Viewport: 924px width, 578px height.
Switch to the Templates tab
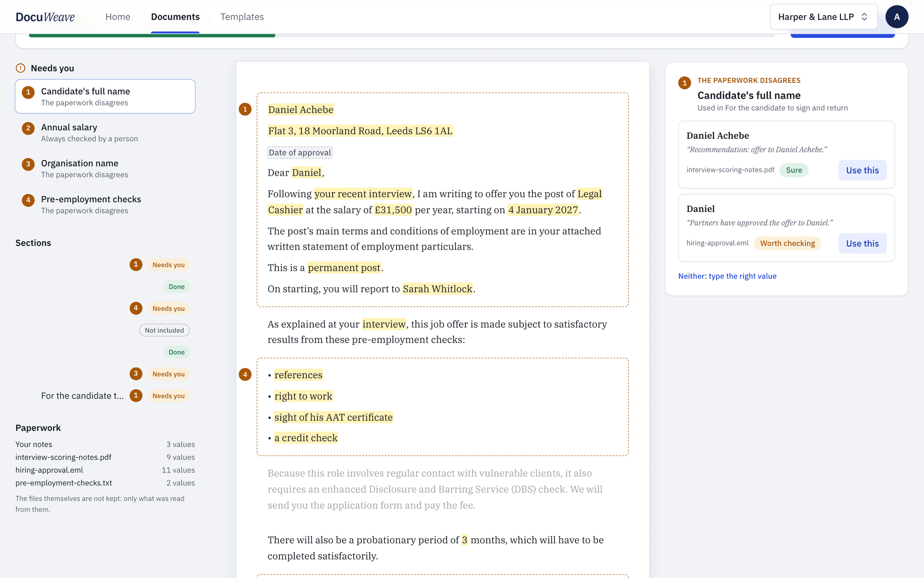[x=242, y=17]
